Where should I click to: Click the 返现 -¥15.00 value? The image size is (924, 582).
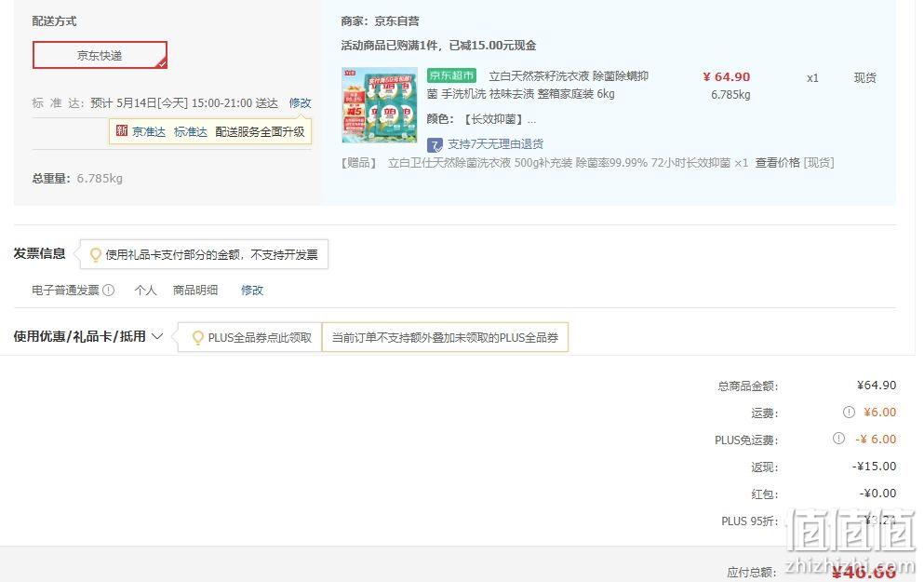point(874,466)
